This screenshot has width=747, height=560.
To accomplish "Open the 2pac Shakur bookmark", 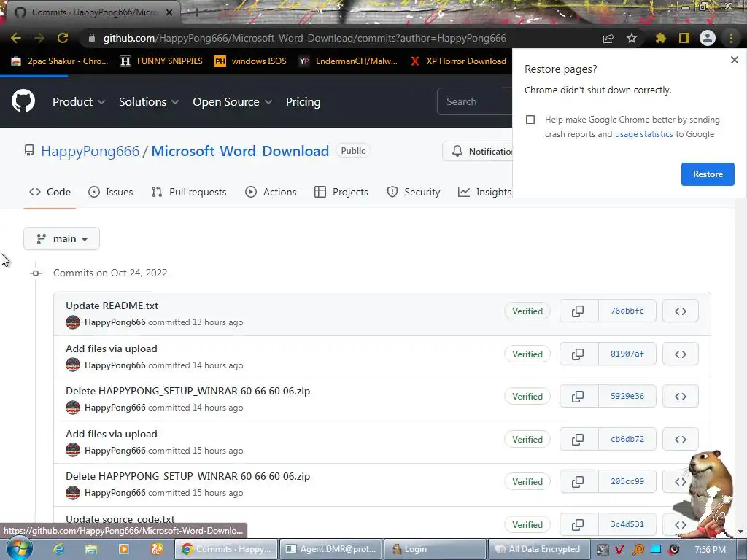I will [x=60, y=61].
